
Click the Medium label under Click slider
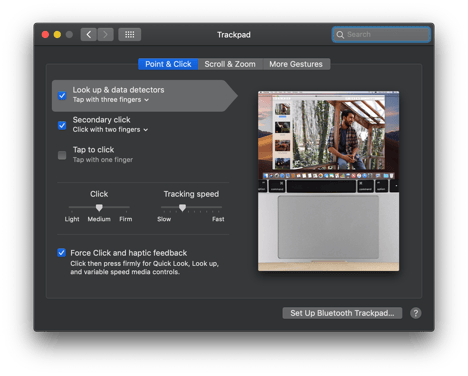99,219
